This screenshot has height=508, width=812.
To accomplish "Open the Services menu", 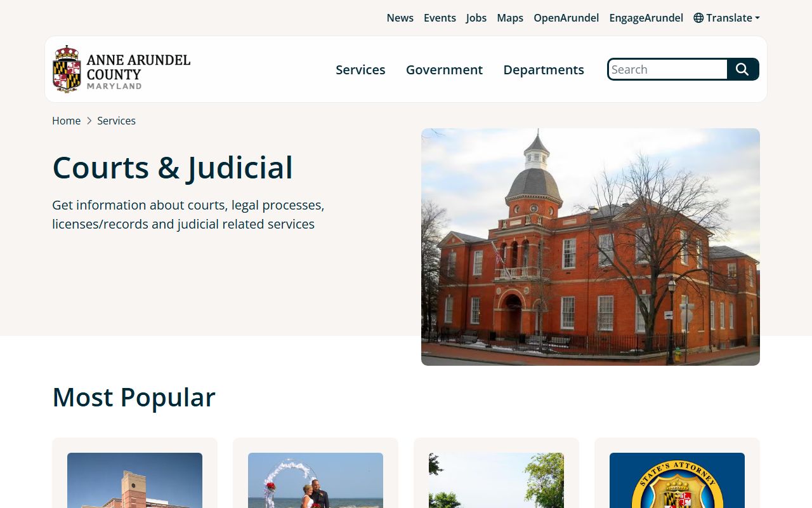I will point(360,70).
